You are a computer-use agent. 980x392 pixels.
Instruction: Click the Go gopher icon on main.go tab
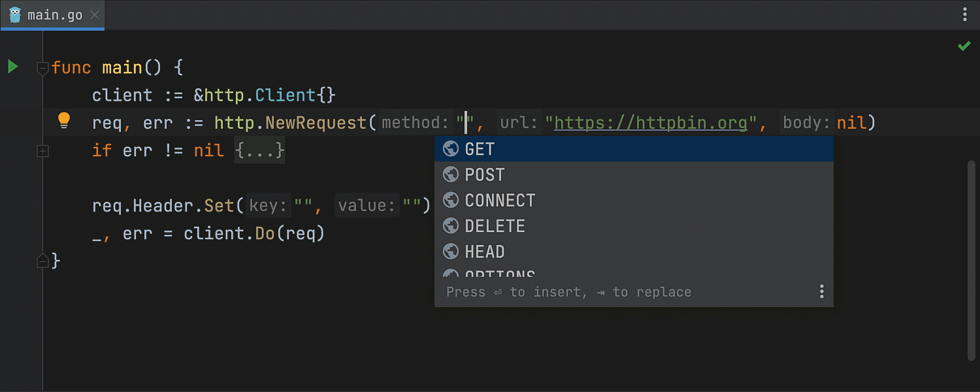15,14
